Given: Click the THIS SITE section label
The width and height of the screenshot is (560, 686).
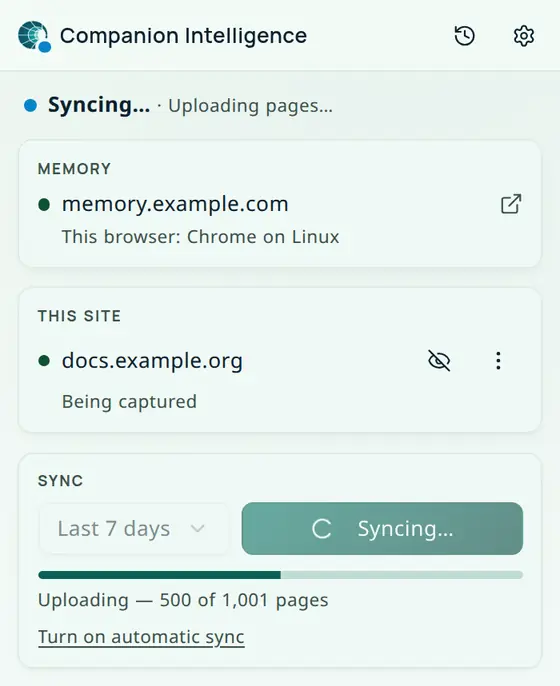Looking at the screenshot, I should [x=79, y=316].
